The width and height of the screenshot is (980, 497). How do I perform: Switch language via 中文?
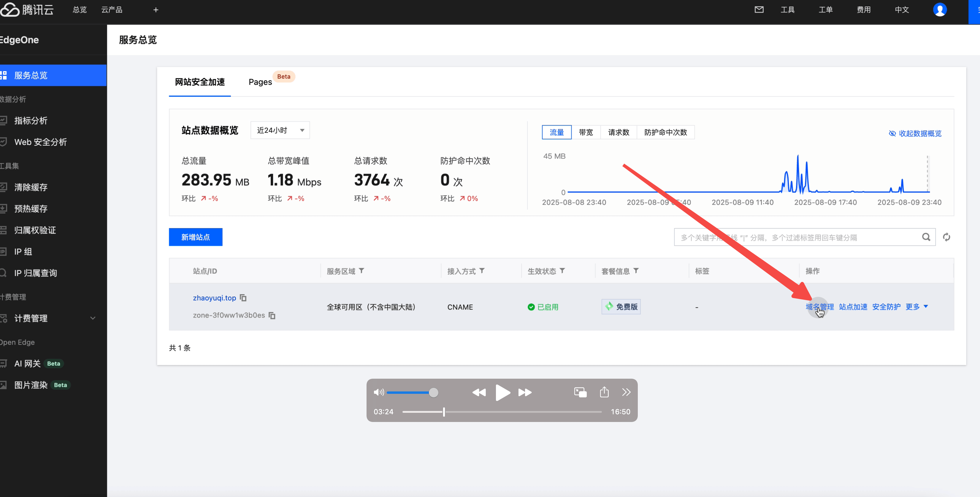click(902, 10)
